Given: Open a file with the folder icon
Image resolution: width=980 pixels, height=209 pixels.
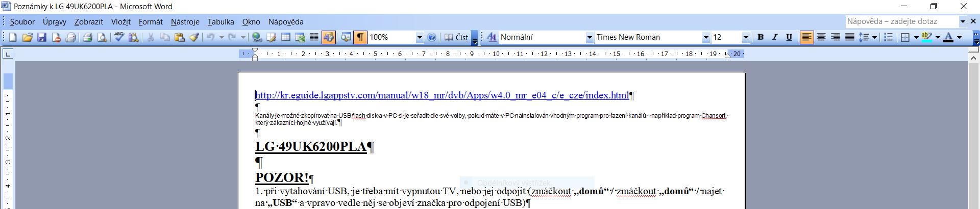Looking at the screenshot, I should (x=27, y=37).
